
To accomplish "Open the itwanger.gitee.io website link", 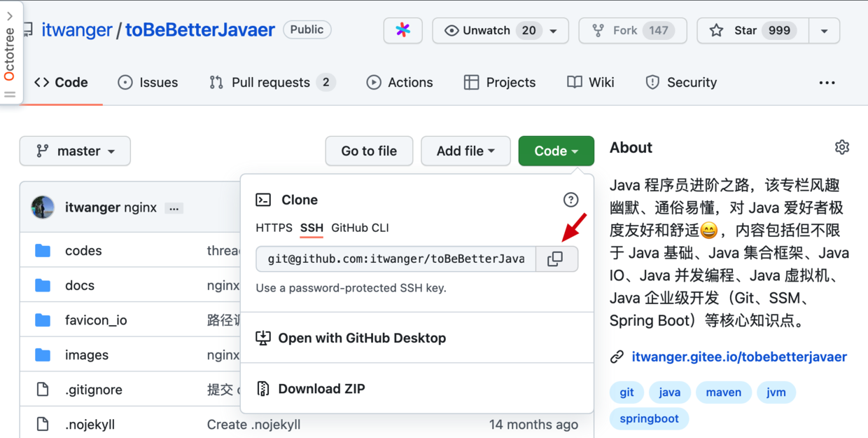I will tap(738, 357).
